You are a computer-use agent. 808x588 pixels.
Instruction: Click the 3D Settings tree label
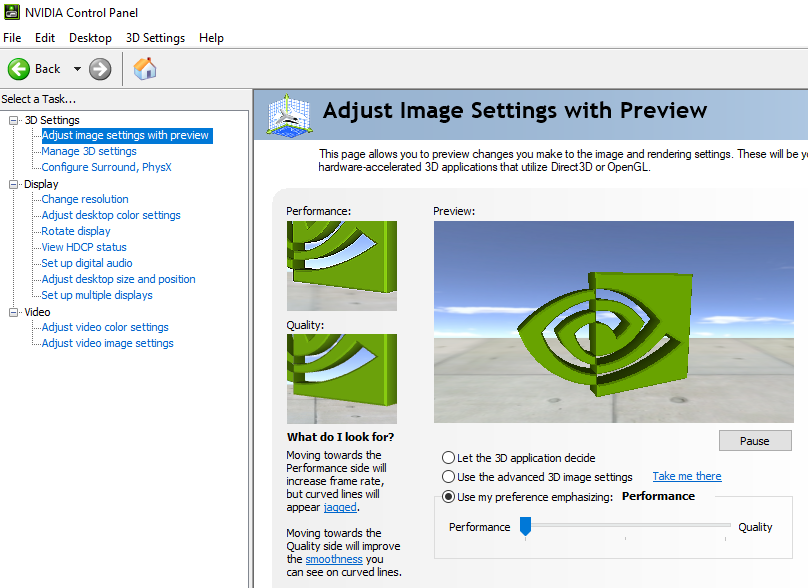point(52,120)
